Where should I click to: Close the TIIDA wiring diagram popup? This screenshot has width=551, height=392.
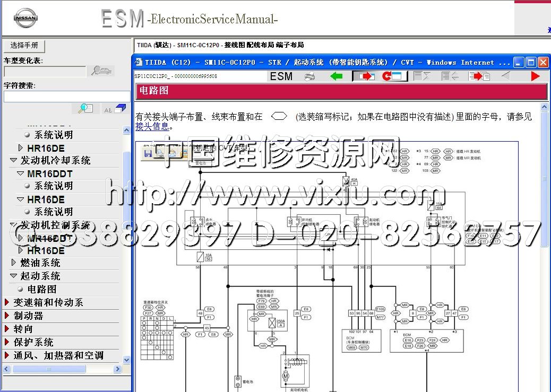543,63
